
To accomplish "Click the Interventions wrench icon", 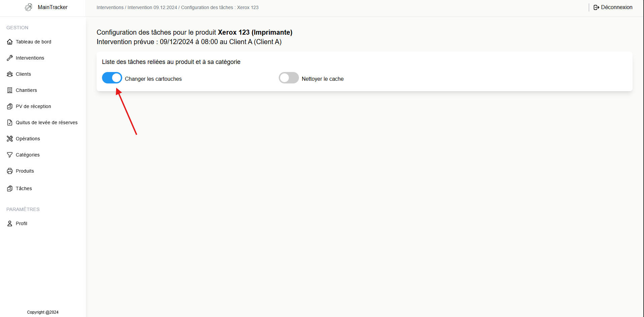I will pyautogui.click(x=10, y=58).
